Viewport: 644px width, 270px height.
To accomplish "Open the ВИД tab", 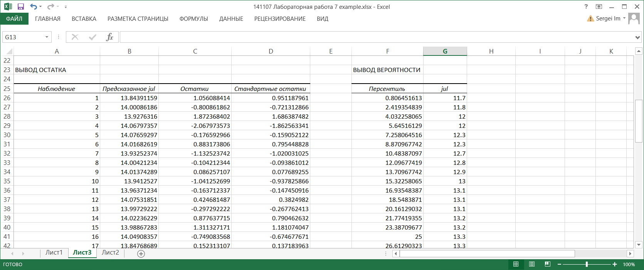I will pos(323,19).
